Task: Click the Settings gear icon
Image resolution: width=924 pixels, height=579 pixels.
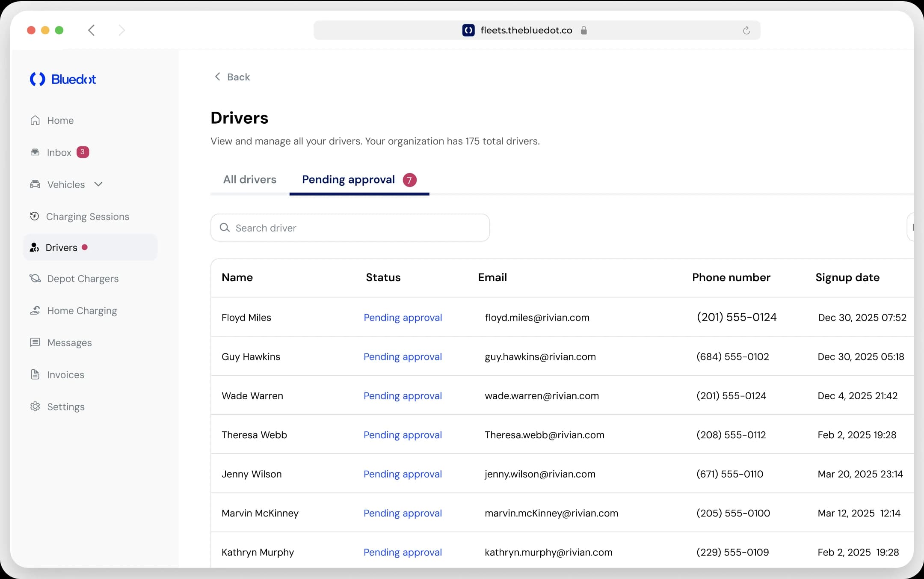Action: point(35,407)
